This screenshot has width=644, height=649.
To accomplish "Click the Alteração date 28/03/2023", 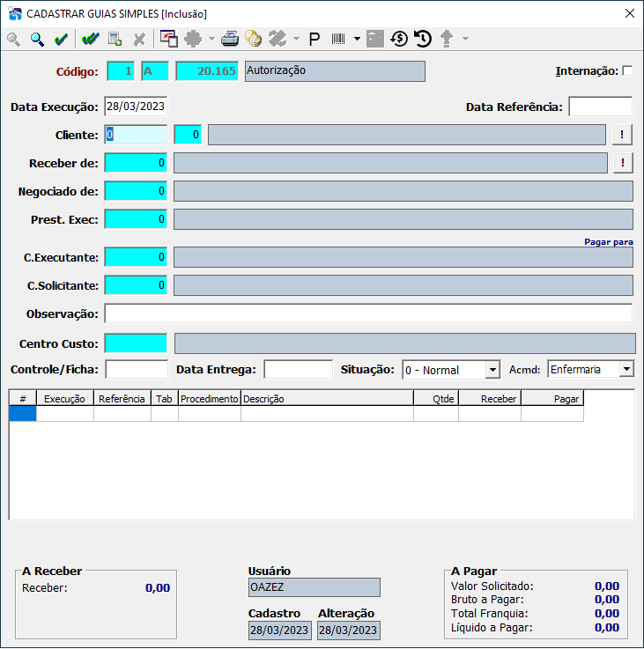I will [349, 630].
